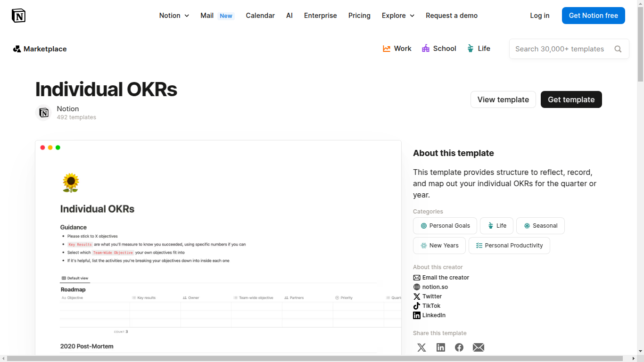The image size is (644, 362).
Task: Expand the Notion dropdown menu
Action: [174, 16]
